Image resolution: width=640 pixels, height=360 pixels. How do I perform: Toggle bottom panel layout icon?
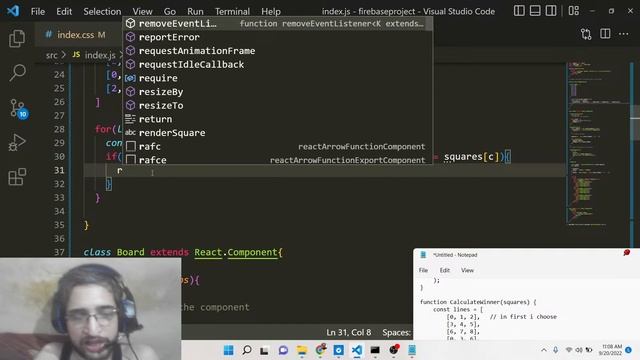[x=535, y=11]
